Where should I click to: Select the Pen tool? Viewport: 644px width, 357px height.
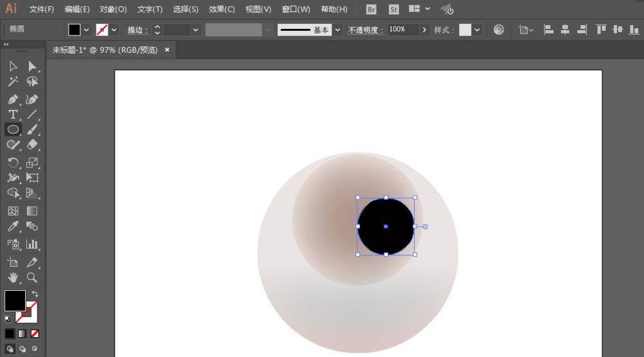coord(13,99)
